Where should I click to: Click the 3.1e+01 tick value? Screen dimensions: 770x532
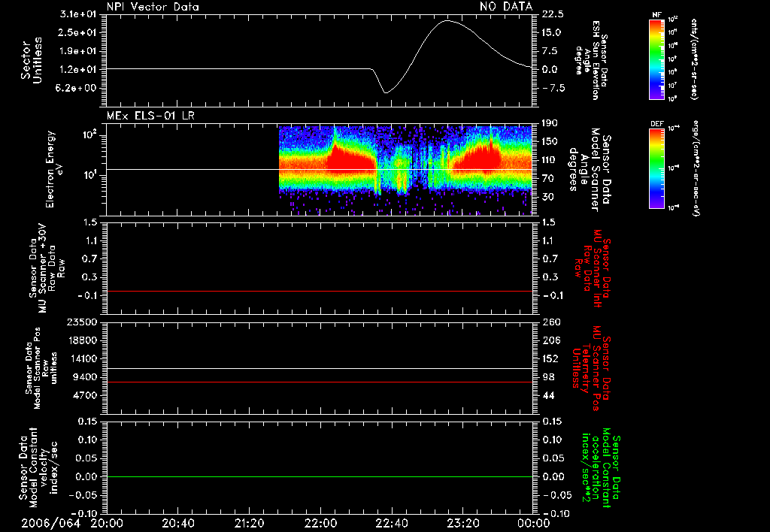click(x=78, y=14)
